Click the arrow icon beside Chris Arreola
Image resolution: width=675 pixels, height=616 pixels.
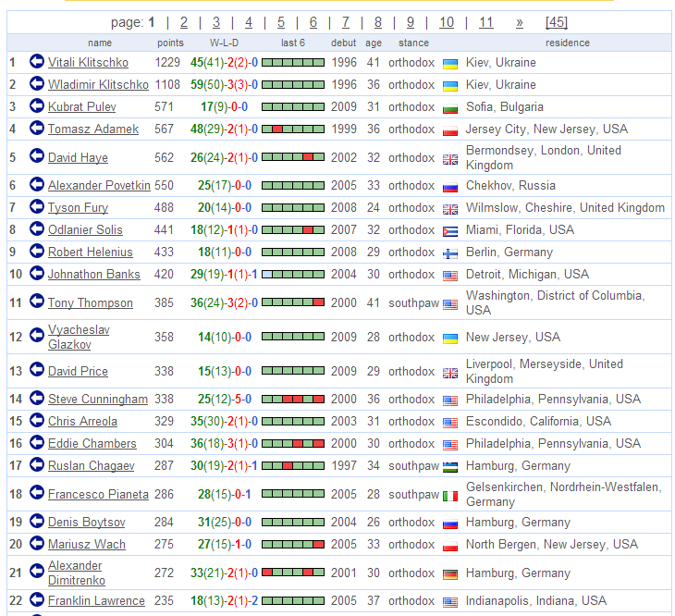coord(37,421)
